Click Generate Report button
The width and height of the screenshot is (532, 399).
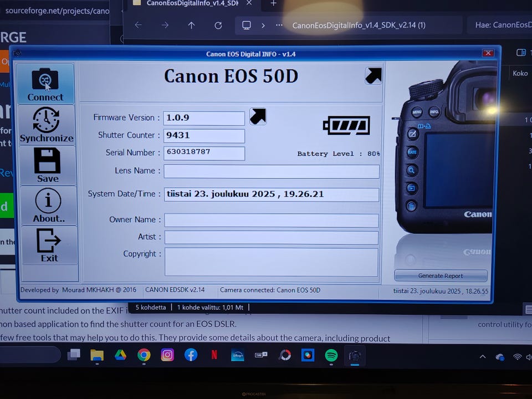tap(441, 275)
